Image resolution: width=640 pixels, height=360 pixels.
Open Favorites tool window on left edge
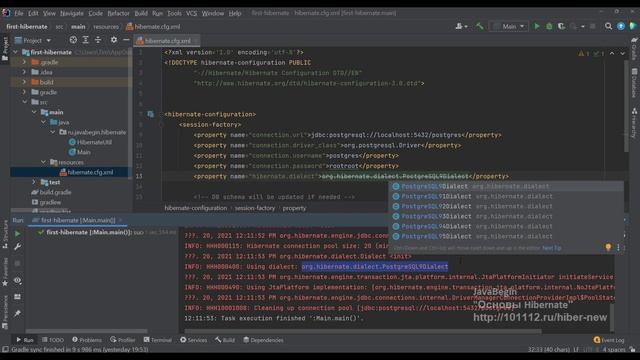coord(5,271)
